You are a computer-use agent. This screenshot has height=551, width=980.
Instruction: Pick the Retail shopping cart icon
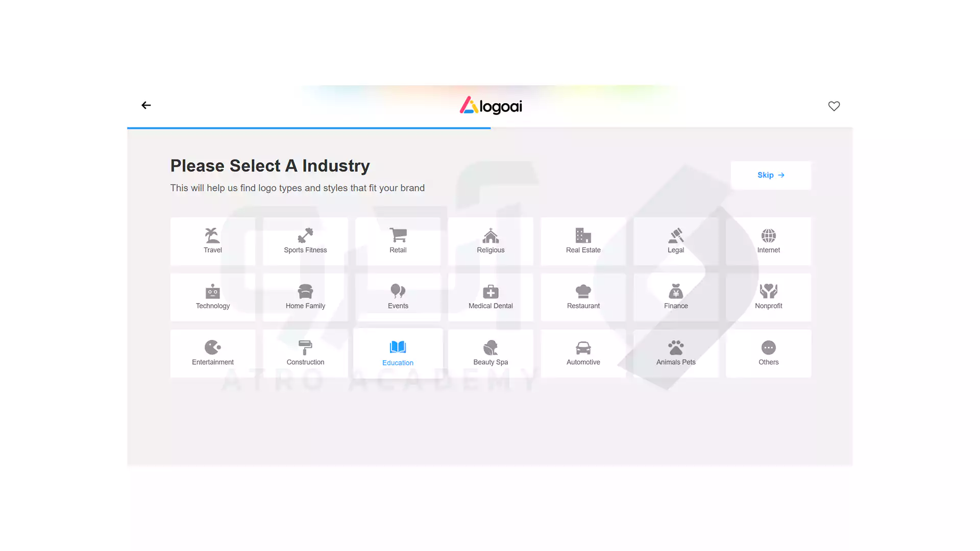coord(398,235)
